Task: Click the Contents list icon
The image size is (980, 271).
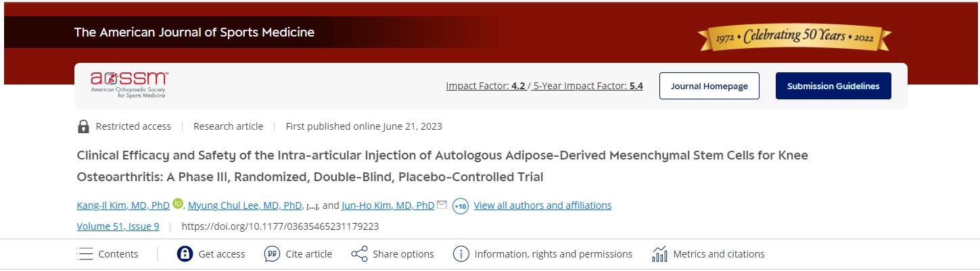Action: point(85,254)
